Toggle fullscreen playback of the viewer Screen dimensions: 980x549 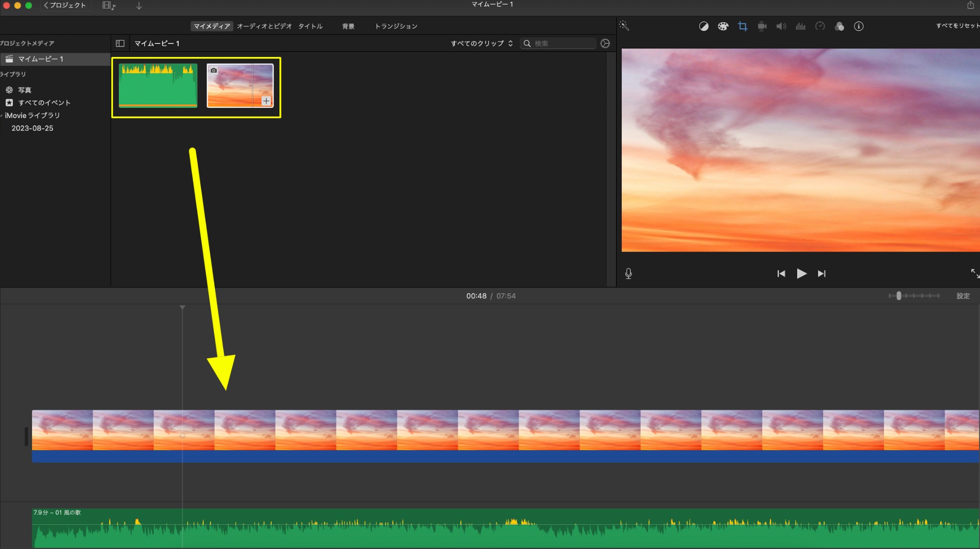(974, 273)
